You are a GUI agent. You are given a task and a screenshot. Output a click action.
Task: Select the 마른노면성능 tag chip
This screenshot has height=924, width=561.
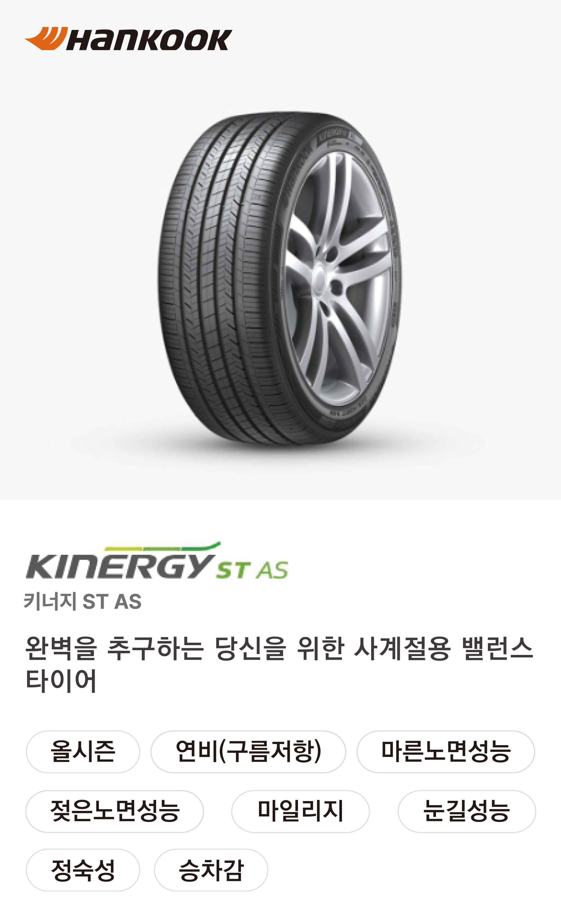tap(446, 752)
